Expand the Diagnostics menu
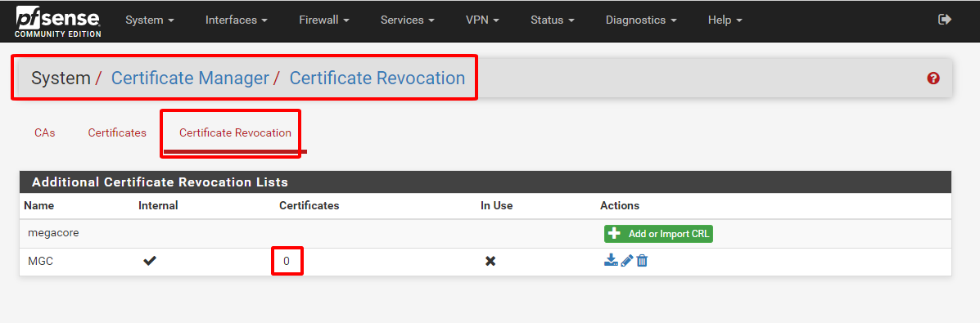The image size is (980, 323). click(x=640, y=20)
